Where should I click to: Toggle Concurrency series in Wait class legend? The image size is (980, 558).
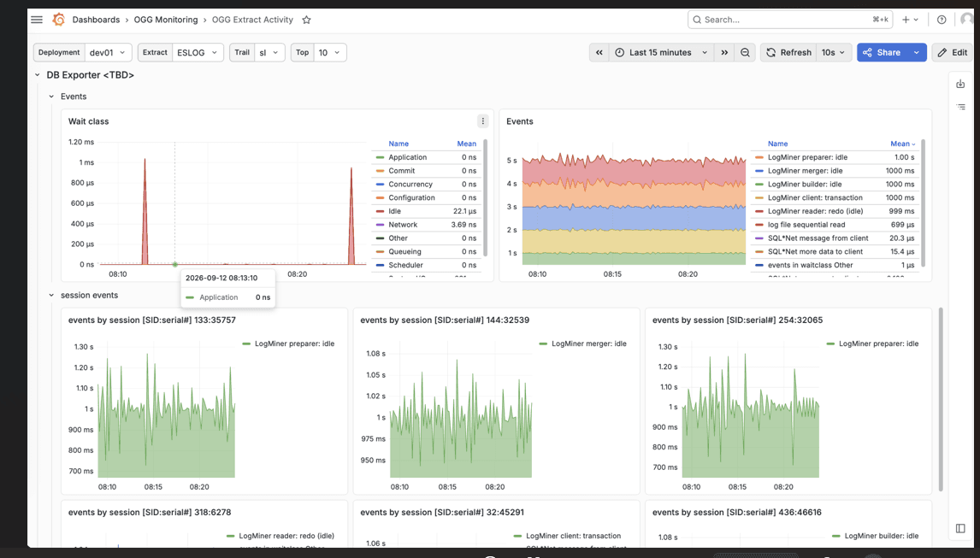410,185
